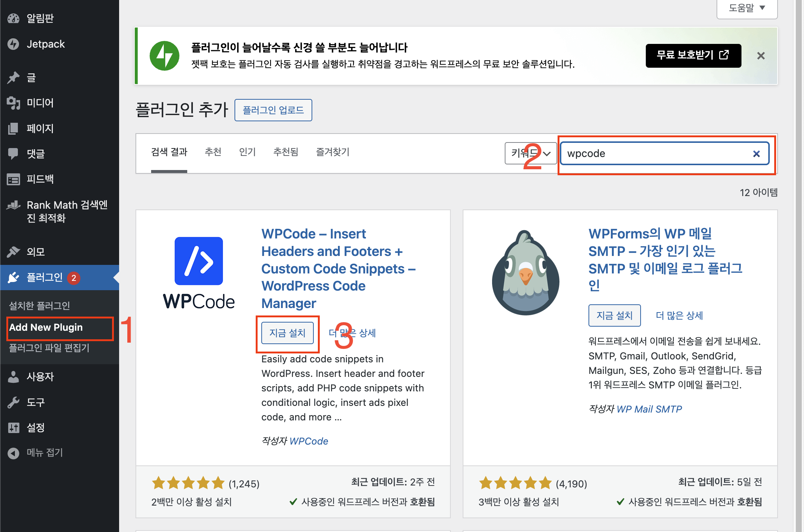Open Add New Plugin submenu item
The image size is (804, 532).
46,327
